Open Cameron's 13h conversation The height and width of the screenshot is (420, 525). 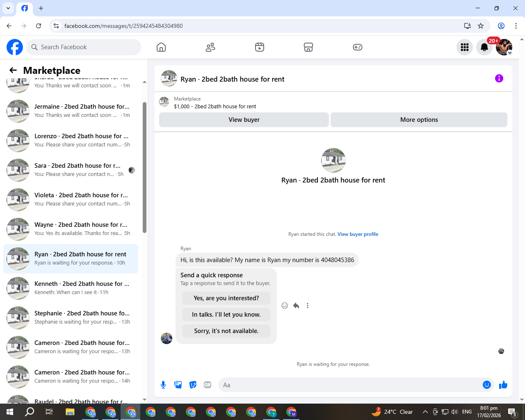[71, 347]
